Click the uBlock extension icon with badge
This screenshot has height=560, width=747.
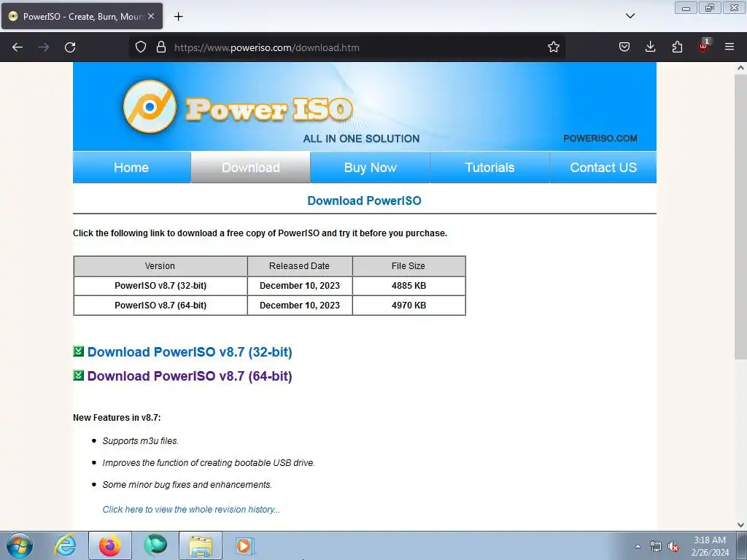pos(704,46)
